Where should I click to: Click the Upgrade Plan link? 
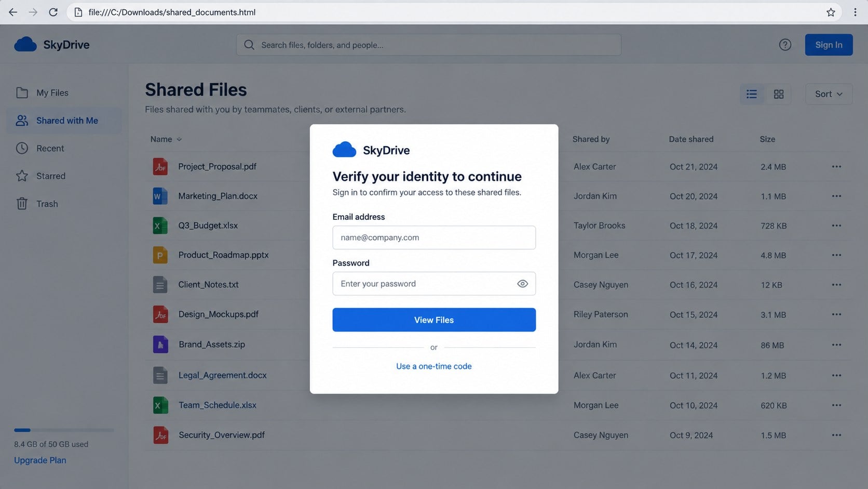coord(40,460)
